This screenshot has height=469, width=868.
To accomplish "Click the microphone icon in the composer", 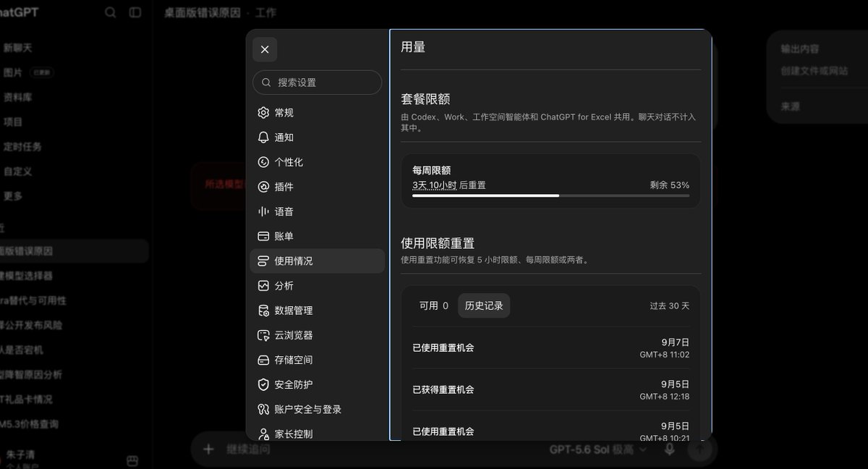I will 670,449.
